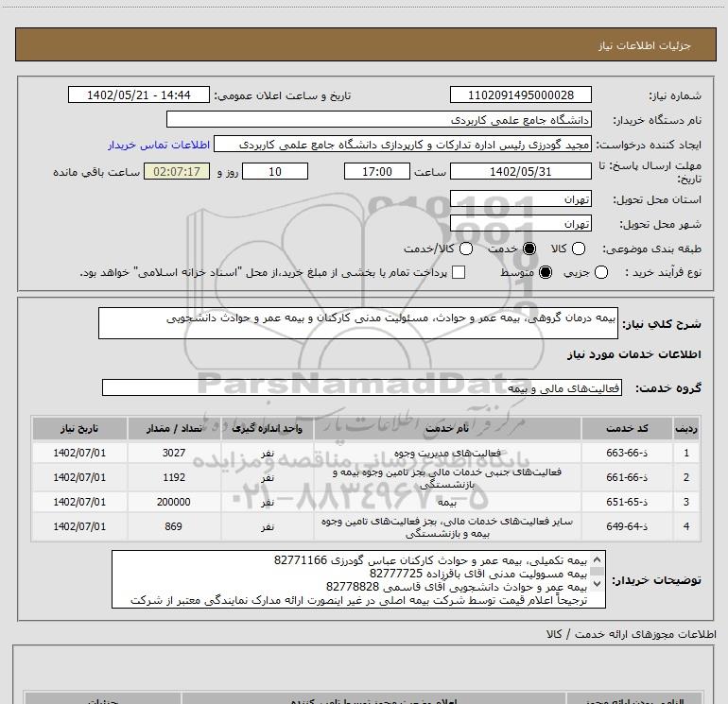Click quantity cell 1192
This screenshot has height=704, width=728.
pos(174,477)
